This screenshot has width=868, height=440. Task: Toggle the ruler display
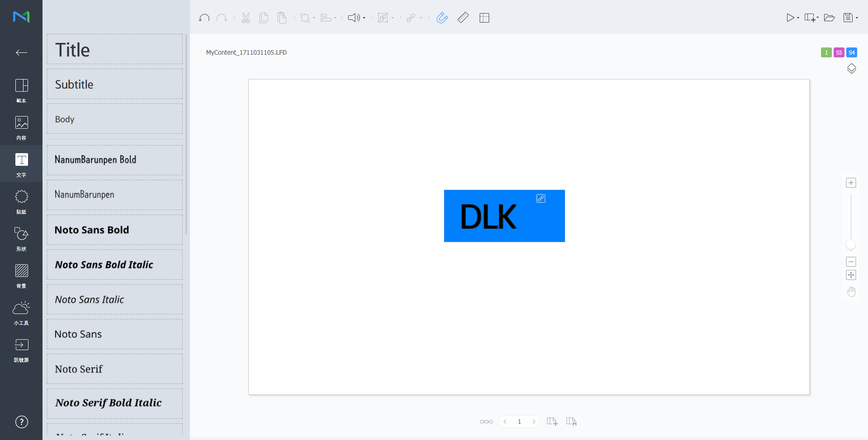(463, 18)
